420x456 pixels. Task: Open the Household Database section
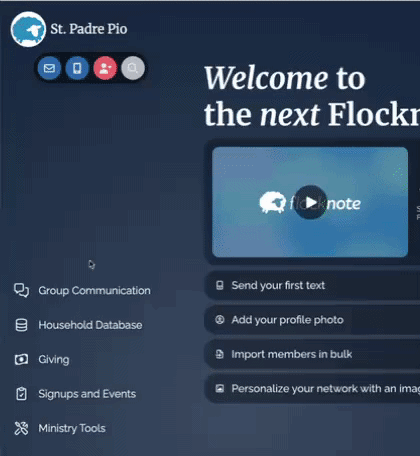(90, 325)
